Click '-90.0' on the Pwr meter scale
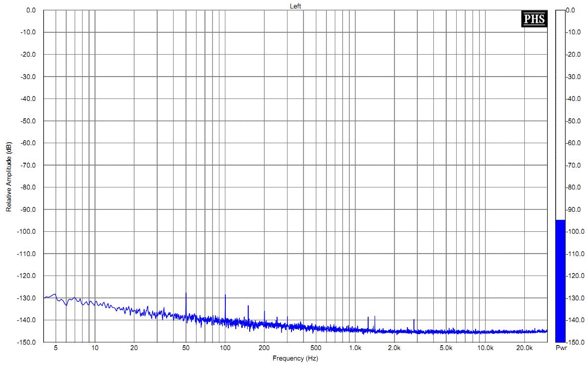This screenshot has width=588, height=365. (x=574, y=209)
